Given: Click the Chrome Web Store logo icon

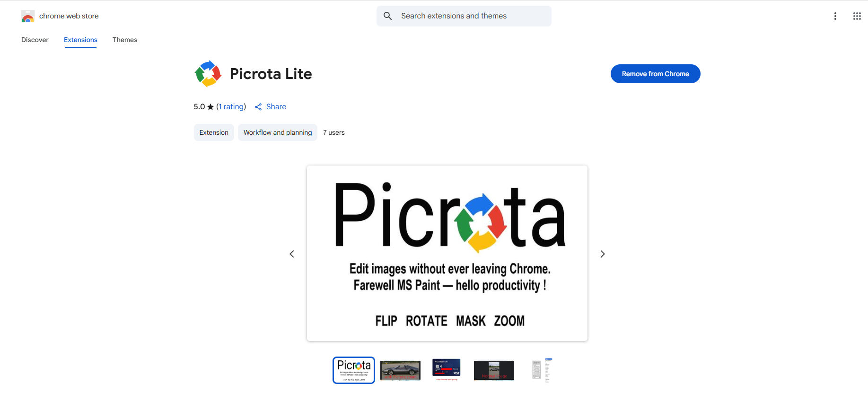Looking at the screenshot, I should [x=28, y=16].
